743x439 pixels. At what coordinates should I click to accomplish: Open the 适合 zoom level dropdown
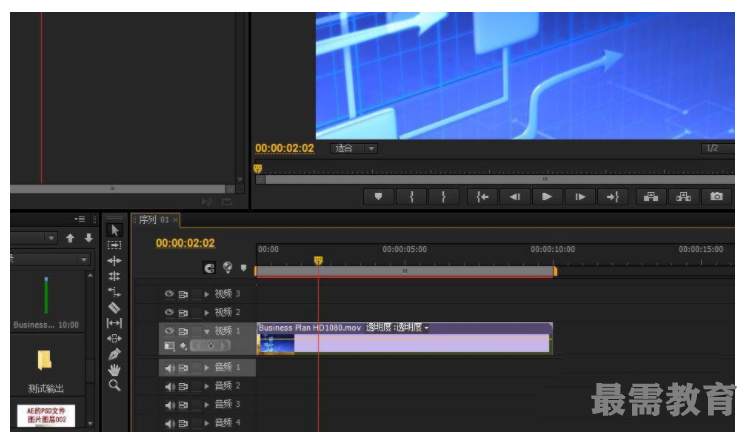tap(355, 149)
